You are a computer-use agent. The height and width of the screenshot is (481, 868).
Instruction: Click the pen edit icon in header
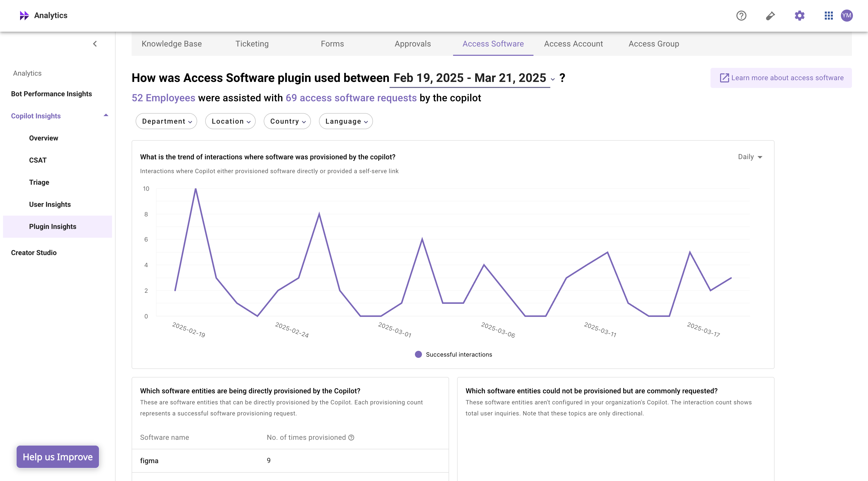[x=770, y=16]
